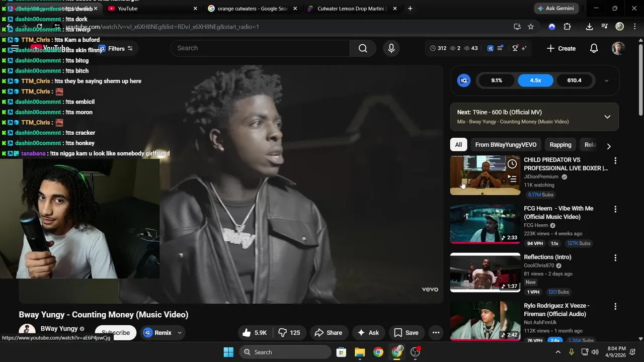The width and height of the screenshot is (644, 362).
Task: Click the YouTube search magnifier button
Action: [x=363, y=48]
